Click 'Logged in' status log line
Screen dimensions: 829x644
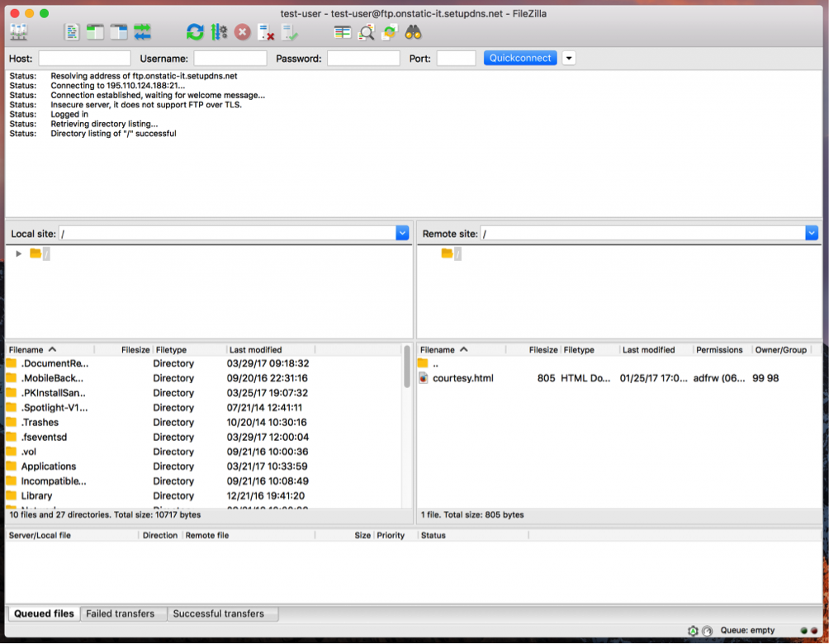tap(69, 114)
